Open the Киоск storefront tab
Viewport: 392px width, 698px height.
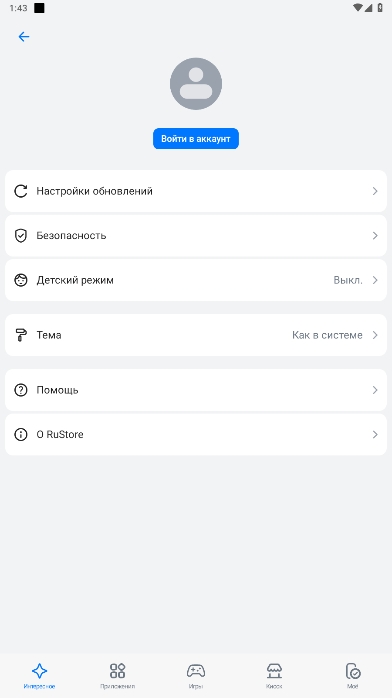[274, 676]
